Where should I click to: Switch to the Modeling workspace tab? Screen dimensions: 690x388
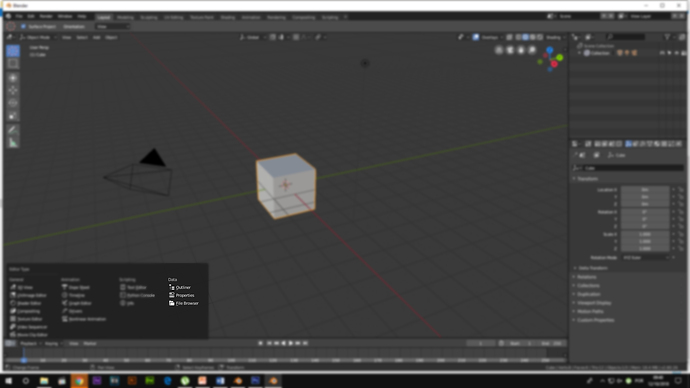[125, 17]
